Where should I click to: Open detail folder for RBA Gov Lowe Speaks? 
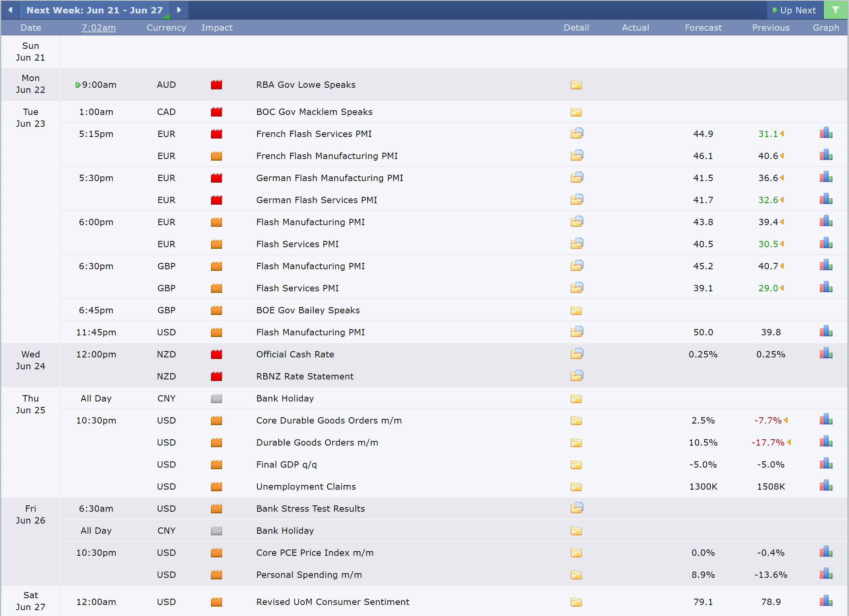576,85
